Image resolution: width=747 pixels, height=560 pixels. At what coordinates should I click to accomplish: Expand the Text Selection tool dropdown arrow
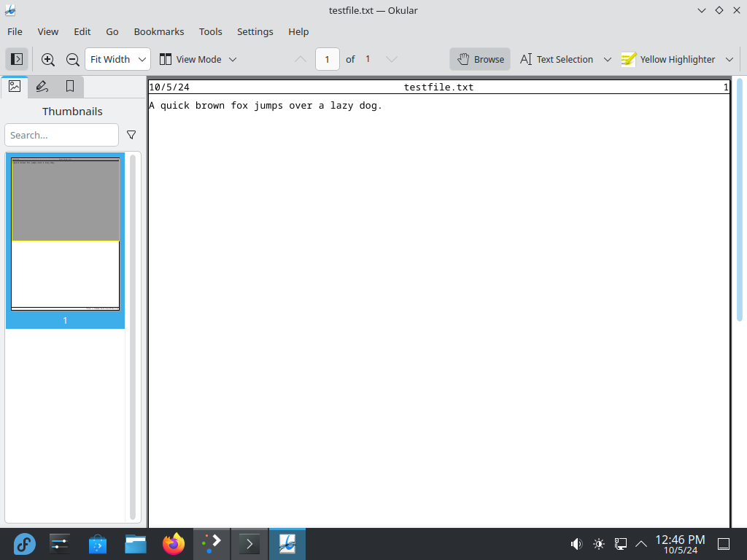point(608,59)
